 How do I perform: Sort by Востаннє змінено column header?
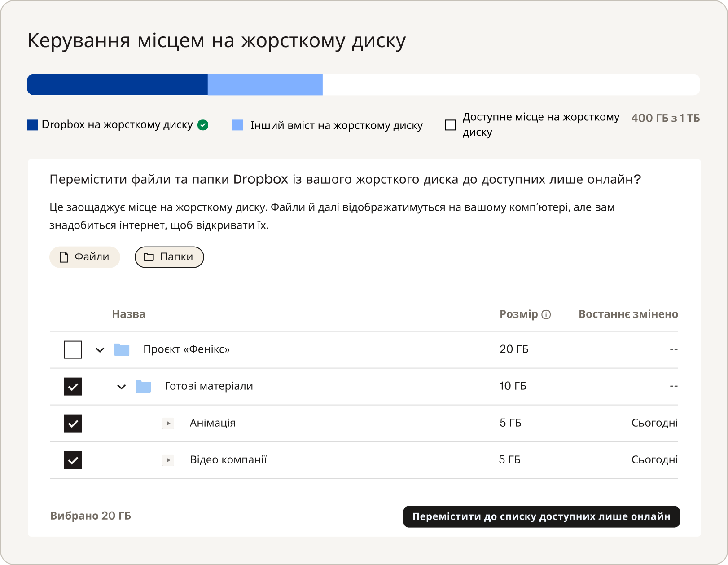pos(628,314)
